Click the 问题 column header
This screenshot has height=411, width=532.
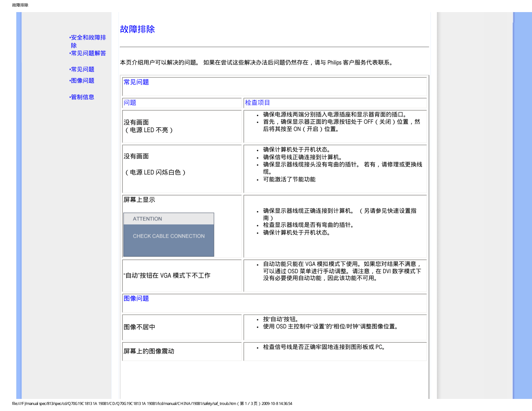coord(130,103)
